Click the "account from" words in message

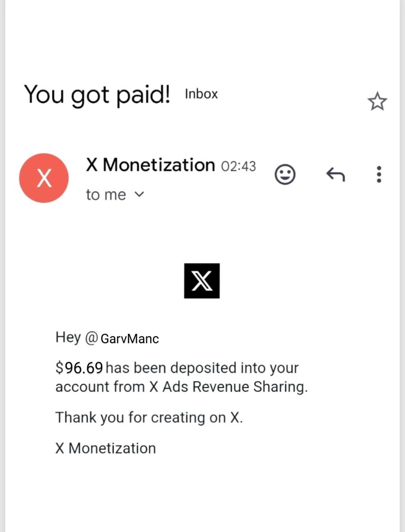(100, 387)
